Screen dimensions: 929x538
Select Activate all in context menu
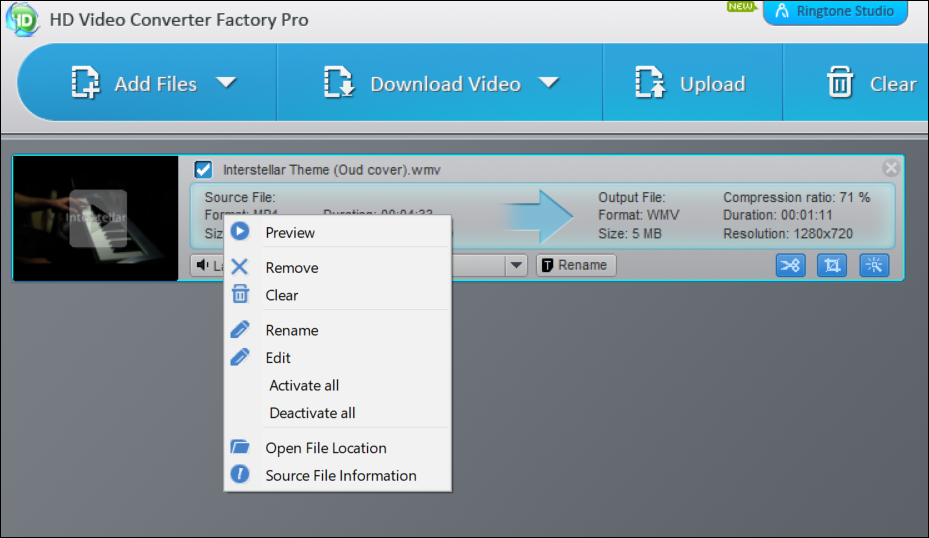point(338,385)
